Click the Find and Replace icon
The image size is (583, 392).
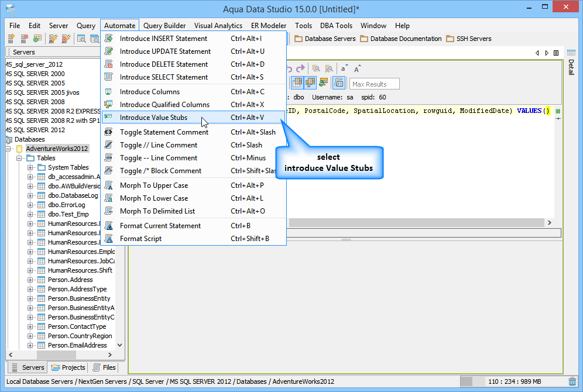329,68
